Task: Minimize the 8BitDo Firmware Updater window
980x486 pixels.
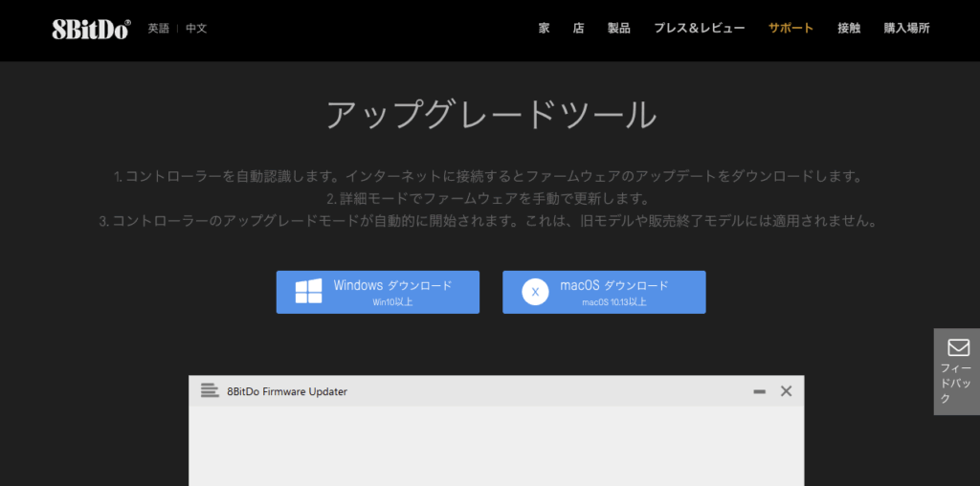Action: 759,391
